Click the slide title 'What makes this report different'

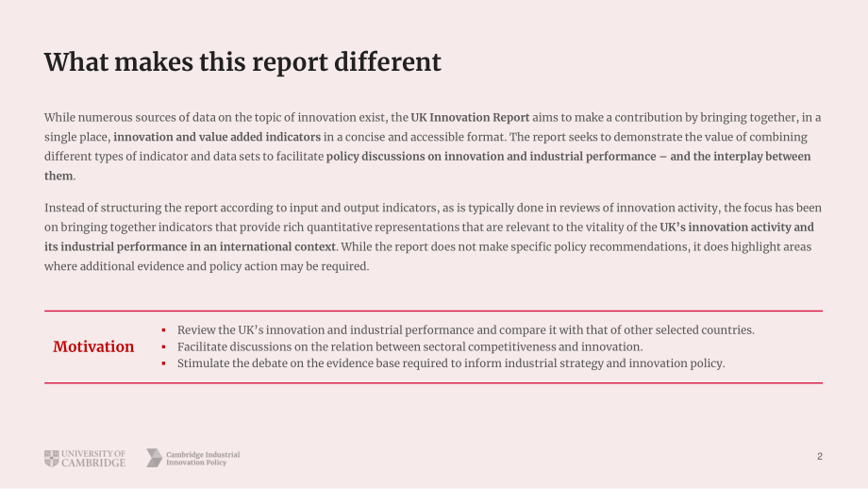coord(242,62)
